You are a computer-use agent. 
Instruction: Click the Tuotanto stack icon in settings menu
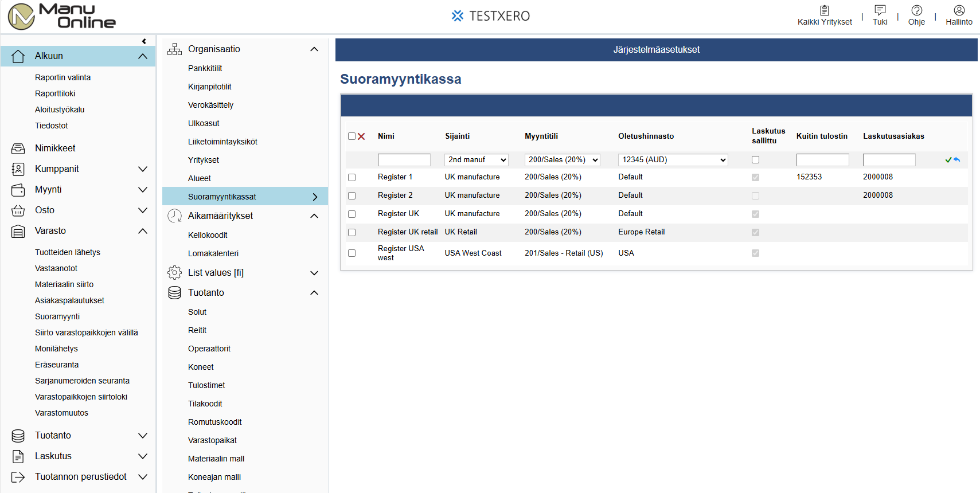click(174, 293)
